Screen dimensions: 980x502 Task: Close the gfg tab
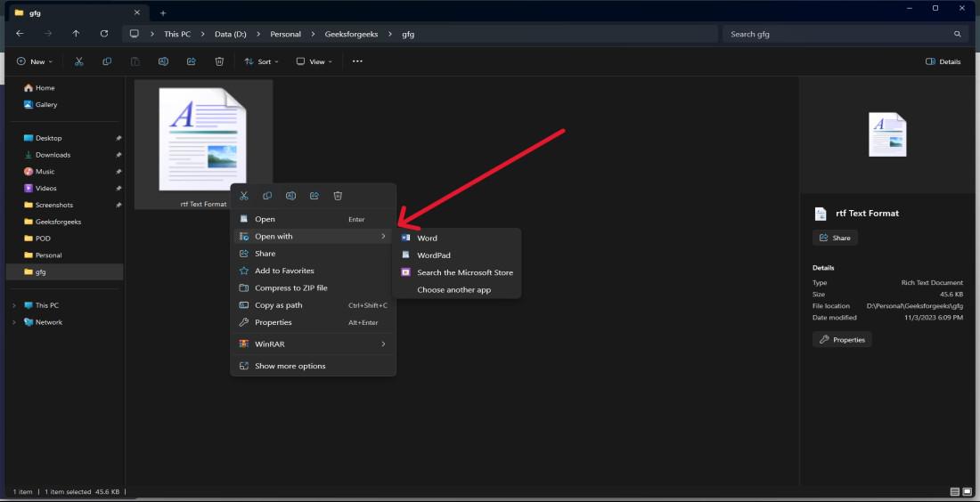point(137,12)
